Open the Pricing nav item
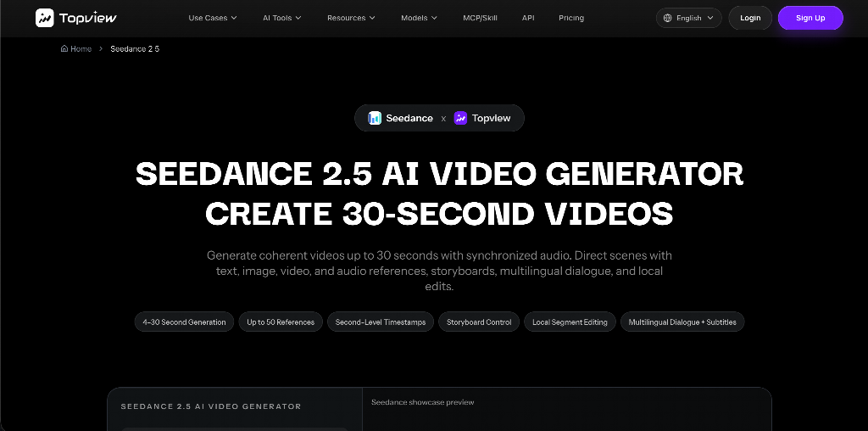The image size is (868, 431). 571,18
